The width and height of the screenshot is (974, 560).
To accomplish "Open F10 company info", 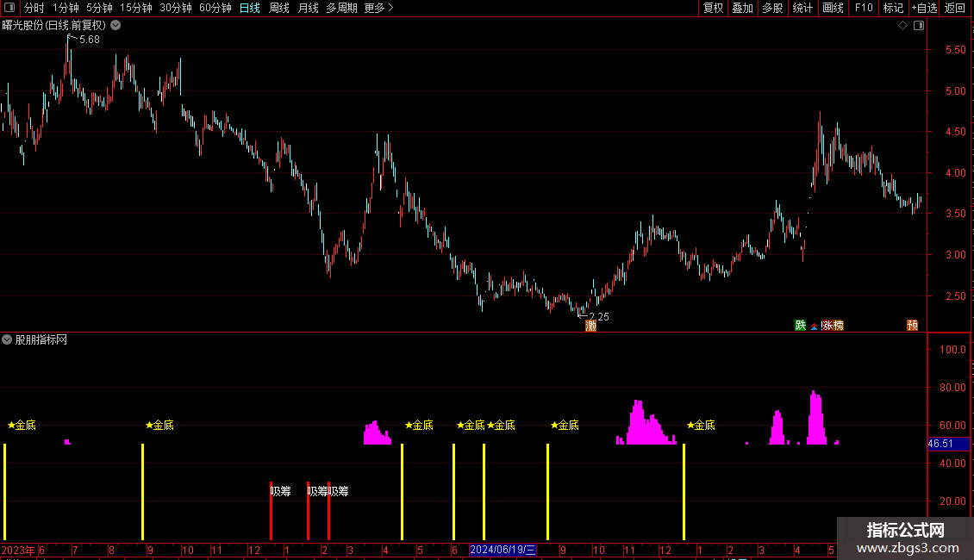I will point(864,8).
